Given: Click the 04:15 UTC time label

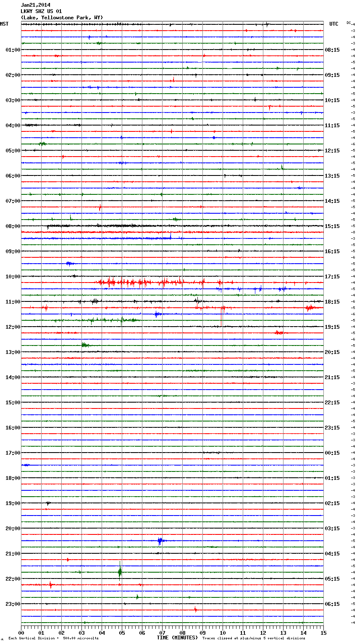Looking at the screenshot, I should click(x=332, y=554).
